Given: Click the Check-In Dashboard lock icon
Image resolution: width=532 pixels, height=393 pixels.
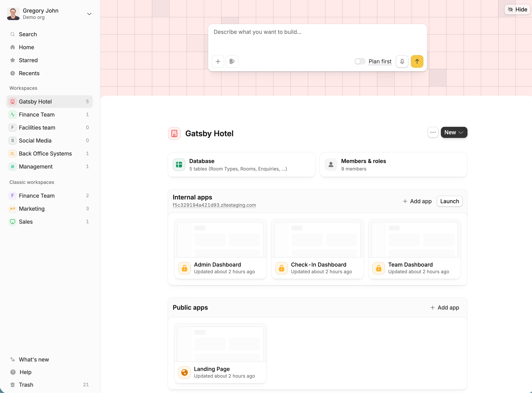Looking at the screenshot, I should click(282, 268).
